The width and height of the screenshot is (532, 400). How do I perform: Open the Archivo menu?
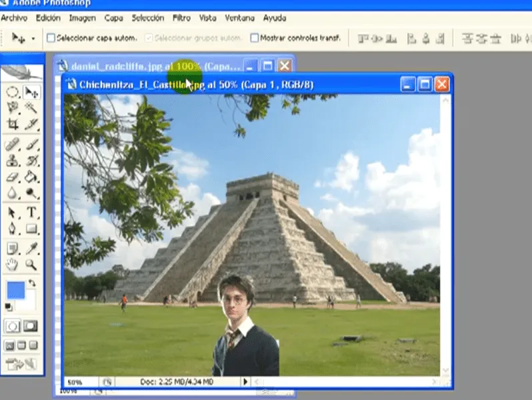click(x=14, y=18)
